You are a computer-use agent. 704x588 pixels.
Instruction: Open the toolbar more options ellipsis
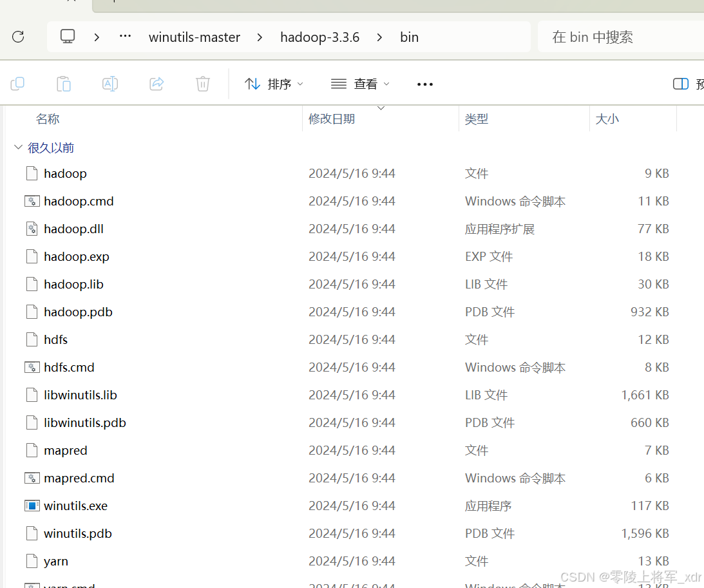coord(424,84)
